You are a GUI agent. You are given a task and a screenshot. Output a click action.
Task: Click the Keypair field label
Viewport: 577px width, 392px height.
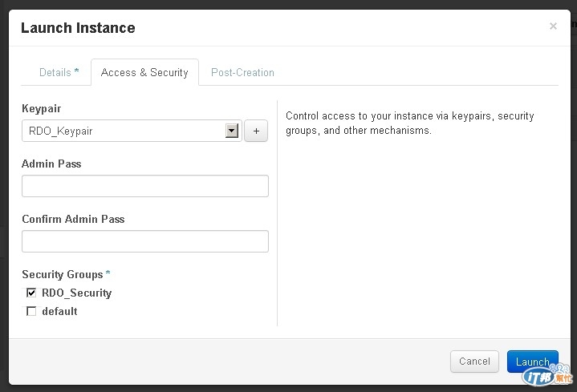[41, 108]
